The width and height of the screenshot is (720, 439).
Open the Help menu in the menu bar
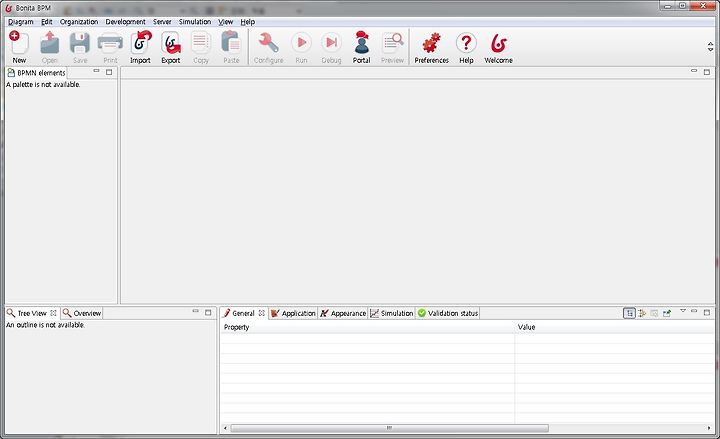pos(248,22)
